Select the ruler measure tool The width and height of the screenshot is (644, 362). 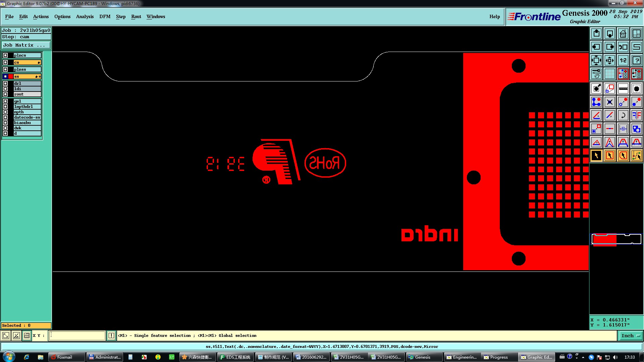tap(623, 88)
